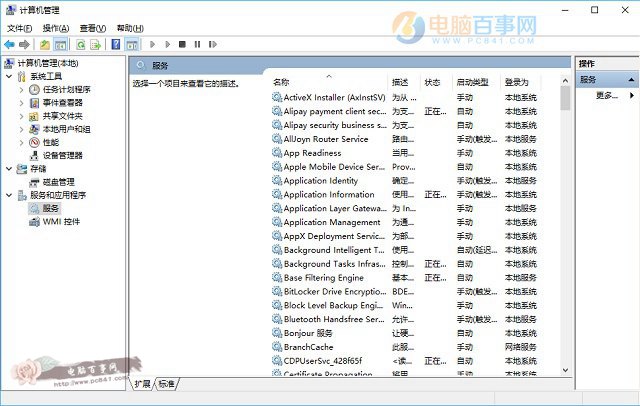Select WMI 控件 in the tree
Screen dimensions: 640x406
61,222
